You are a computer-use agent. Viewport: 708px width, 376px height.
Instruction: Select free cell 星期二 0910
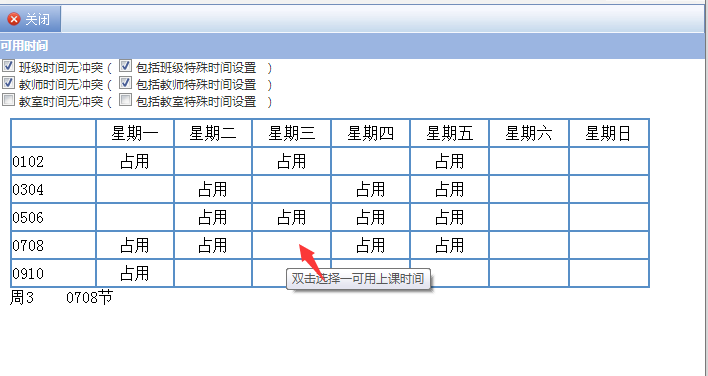(x=213, y=273)
